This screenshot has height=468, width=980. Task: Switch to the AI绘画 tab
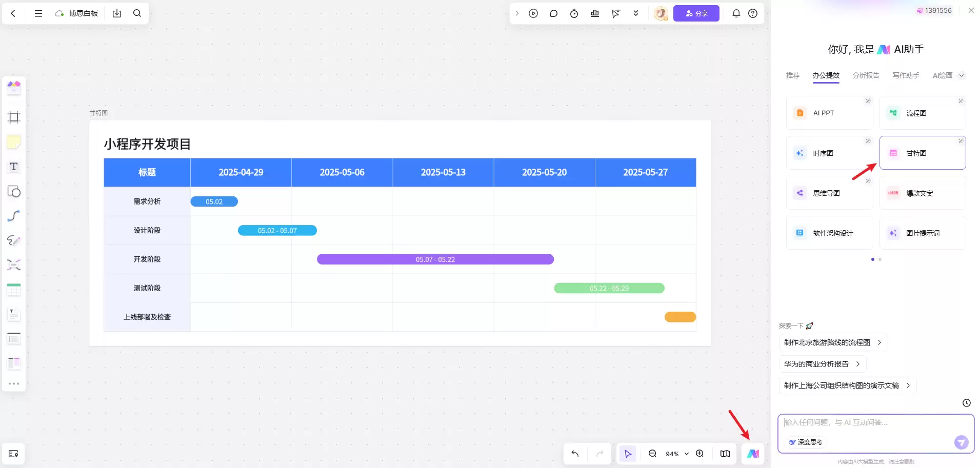coord(942,75)
